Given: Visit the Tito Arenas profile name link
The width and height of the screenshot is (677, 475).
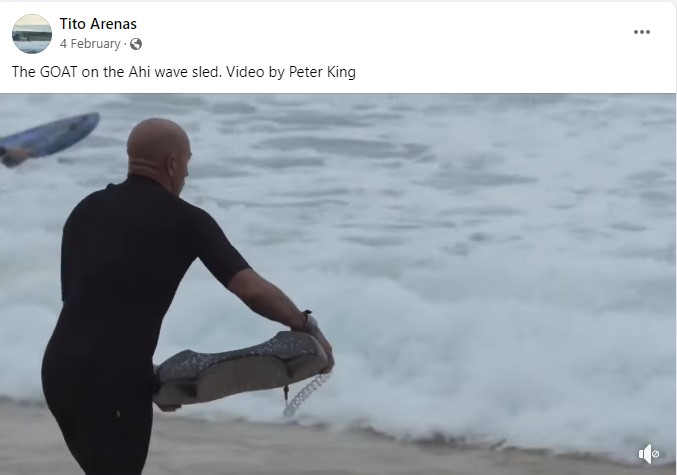Looking at the screenshot, I should [x=98, y=24].
